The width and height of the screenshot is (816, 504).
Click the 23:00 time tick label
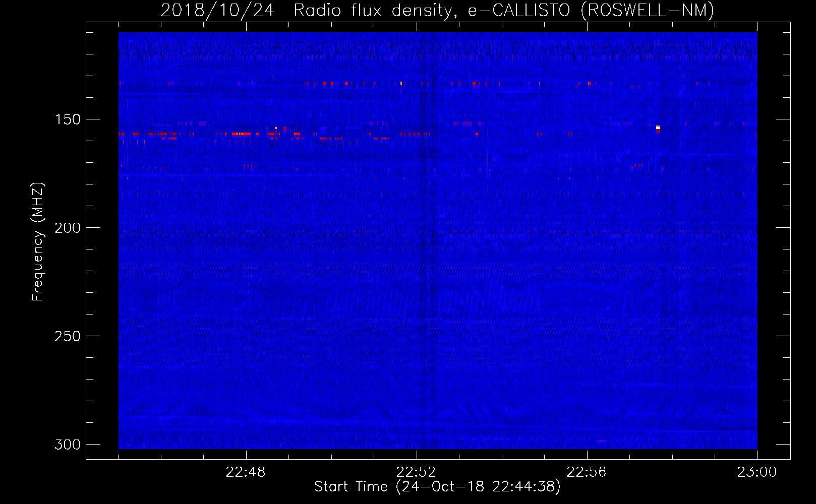757,472
